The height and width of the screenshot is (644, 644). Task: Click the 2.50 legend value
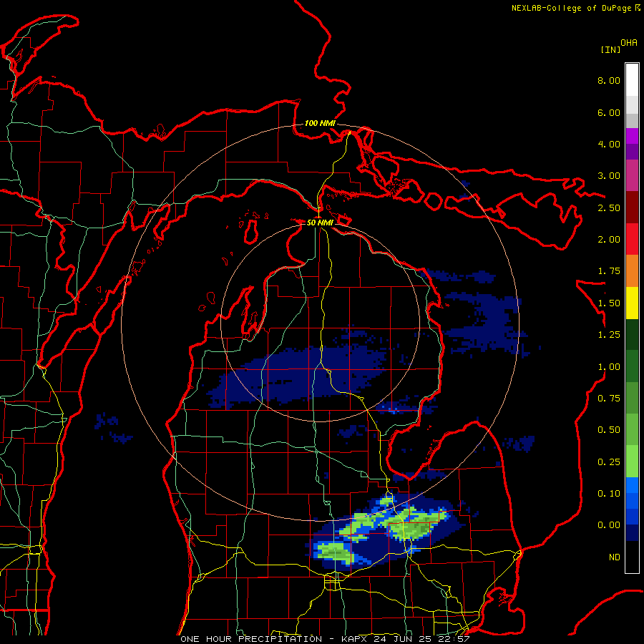(x=609, y=208)
